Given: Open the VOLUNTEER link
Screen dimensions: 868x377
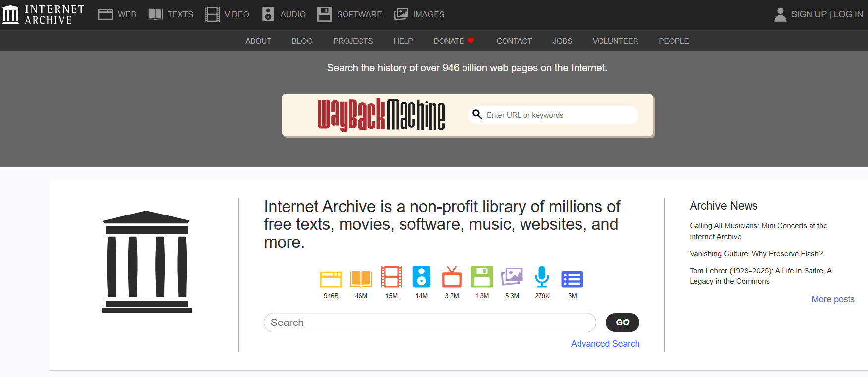Looking at the screenshot, I should 616,41.
